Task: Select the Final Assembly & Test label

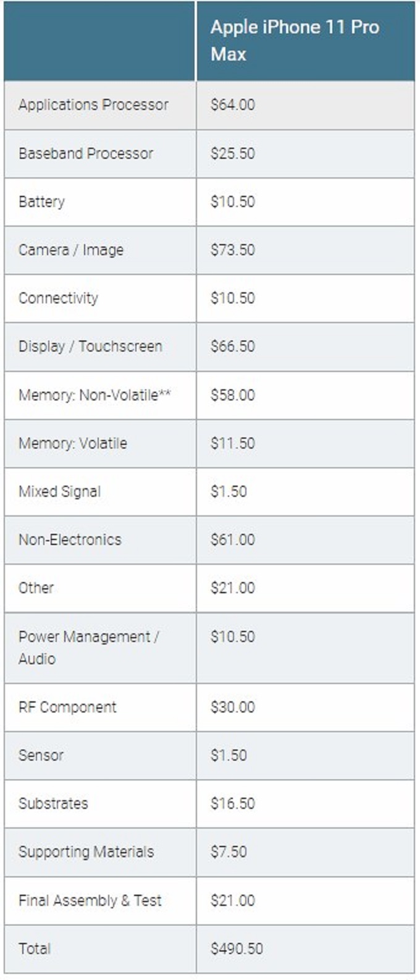Action: pos(90,900)
